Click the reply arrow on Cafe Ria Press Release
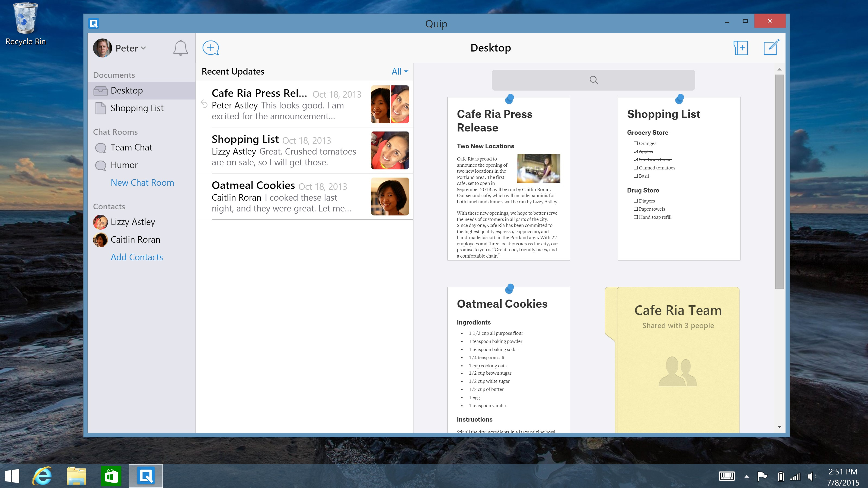This screenshot has height=488, width=868. (204, 104)
